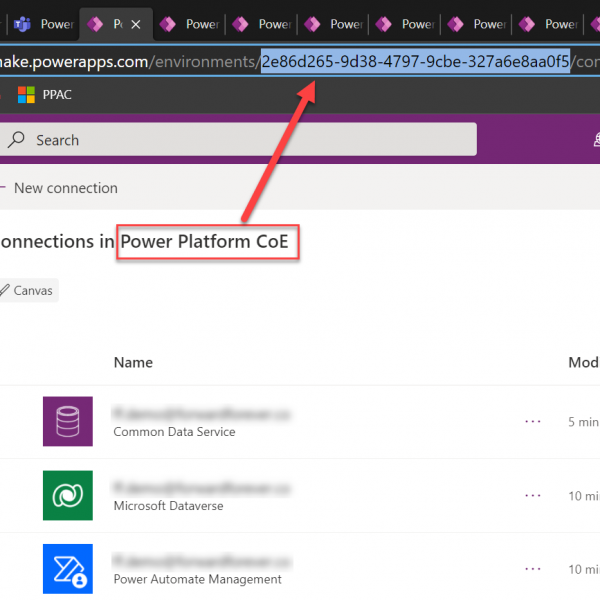This screenshot has height=600, width=600.
Task: Select the Canvas filter chip
Action: click(27, 290)
